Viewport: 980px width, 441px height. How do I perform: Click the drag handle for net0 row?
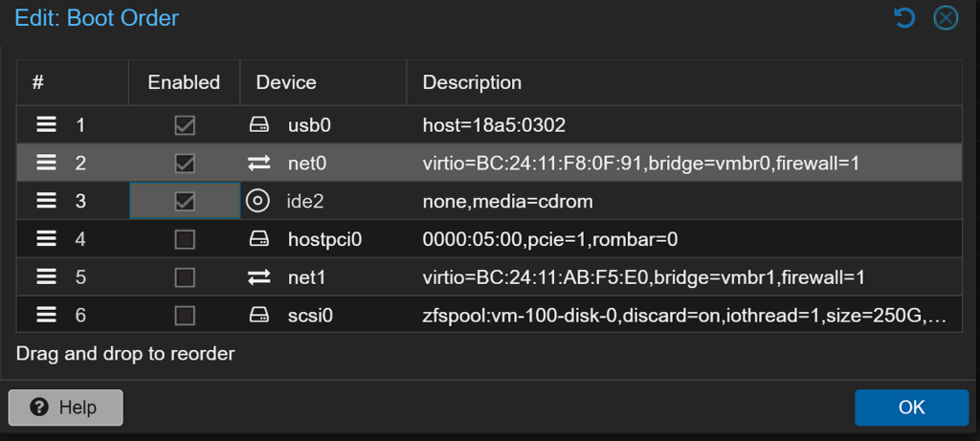coord(46,164)
